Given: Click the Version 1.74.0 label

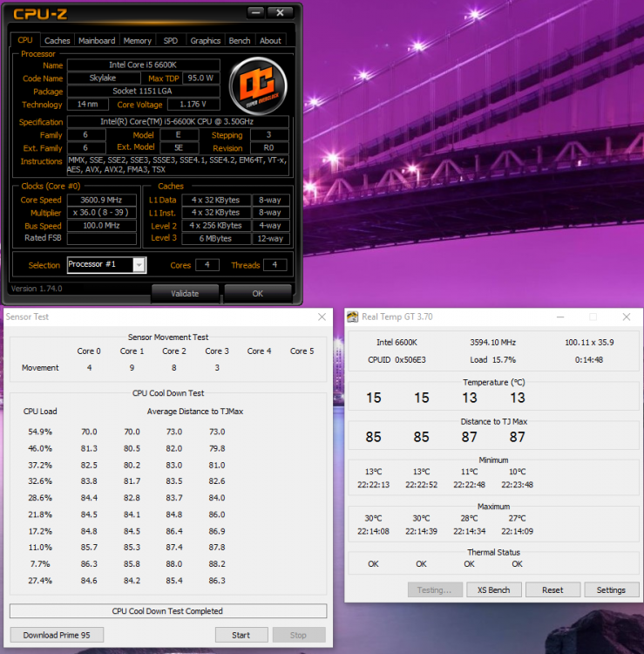Looking at the screenshot, I should coord(37,289).
